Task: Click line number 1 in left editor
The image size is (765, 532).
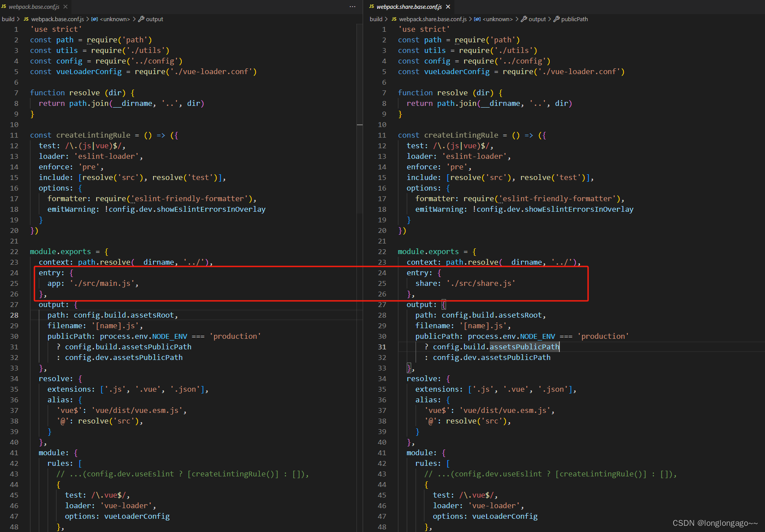Action: 16,29
